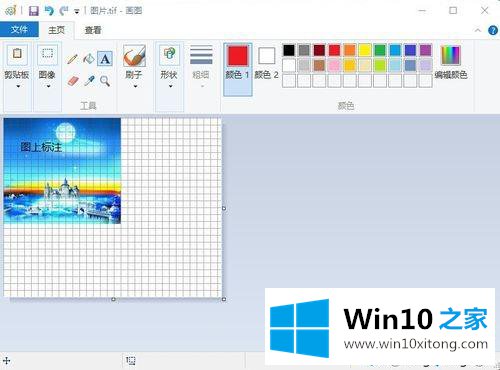The height and width of the screenshot is (370, 500).
Task: Pick the dark gray swatch in the top row
Action: (304, 50)
